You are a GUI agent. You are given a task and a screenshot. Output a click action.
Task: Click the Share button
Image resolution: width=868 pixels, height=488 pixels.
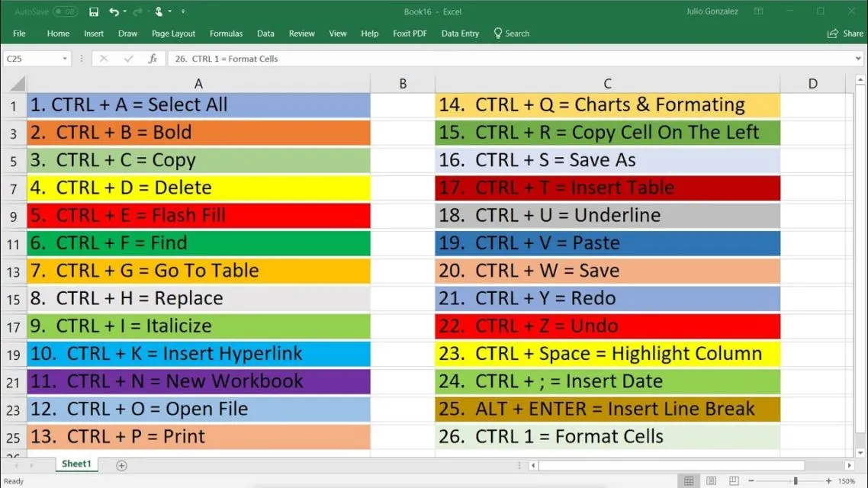[x=844, y=34]
